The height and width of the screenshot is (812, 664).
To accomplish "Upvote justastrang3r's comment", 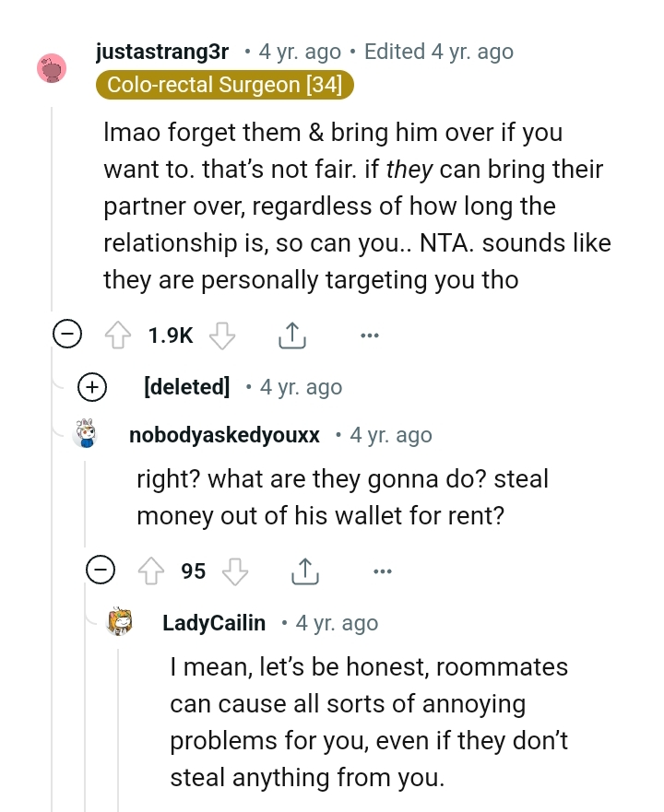I will tap(118, 335).
